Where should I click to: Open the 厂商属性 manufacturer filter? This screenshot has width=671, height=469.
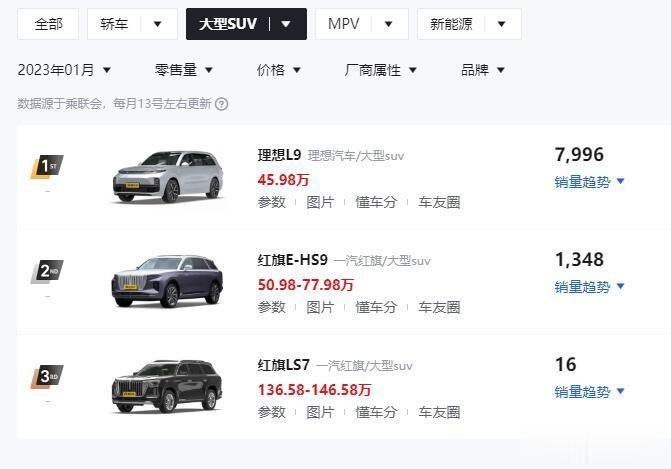point(381,70)
